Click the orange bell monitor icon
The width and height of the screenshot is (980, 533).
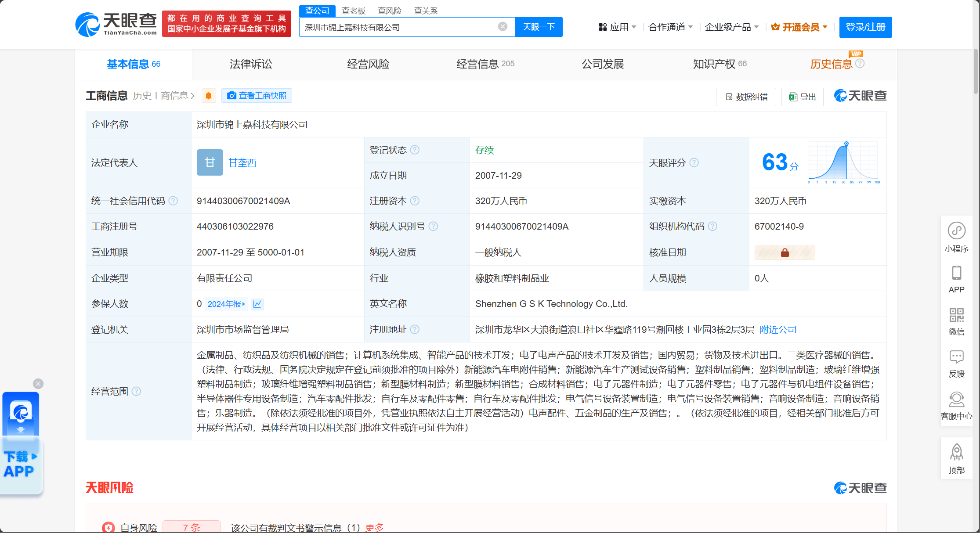pos(209,96)
